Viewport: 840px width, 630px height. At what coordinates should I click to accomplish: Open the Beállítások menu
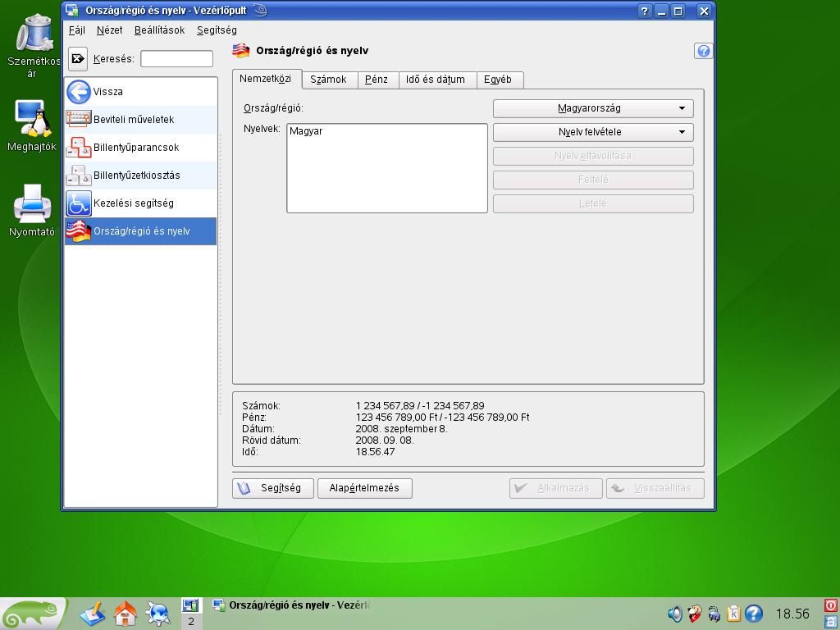pos(159,30)
